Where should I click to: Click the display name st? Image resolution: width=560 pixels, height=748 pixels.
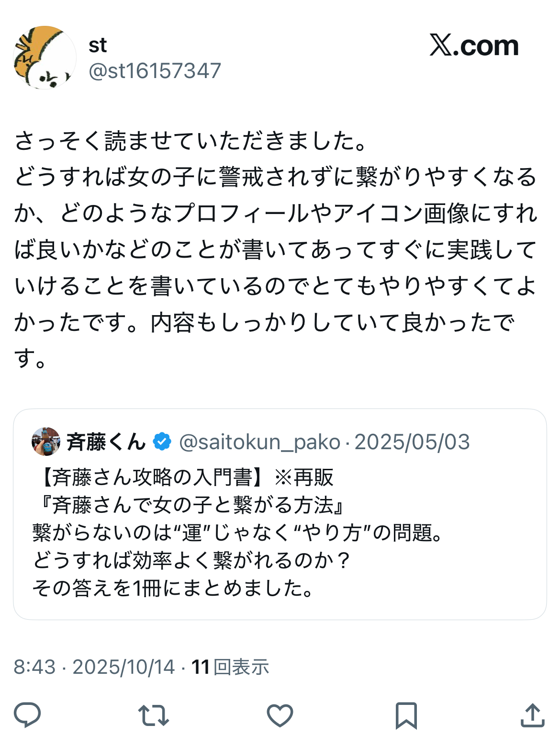click(x=98, y=45)
